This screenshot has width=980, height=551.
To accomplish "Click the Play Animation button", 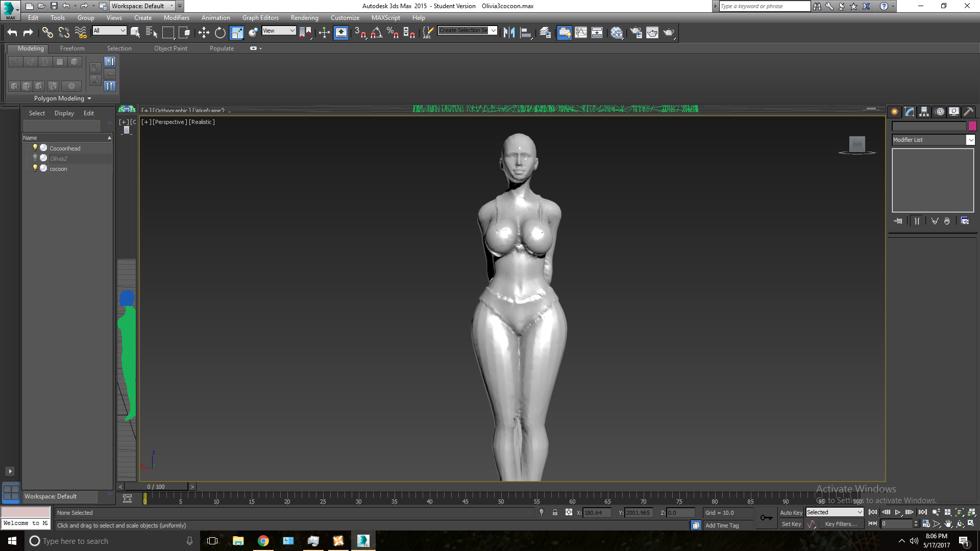I will (x=898, y=512).
